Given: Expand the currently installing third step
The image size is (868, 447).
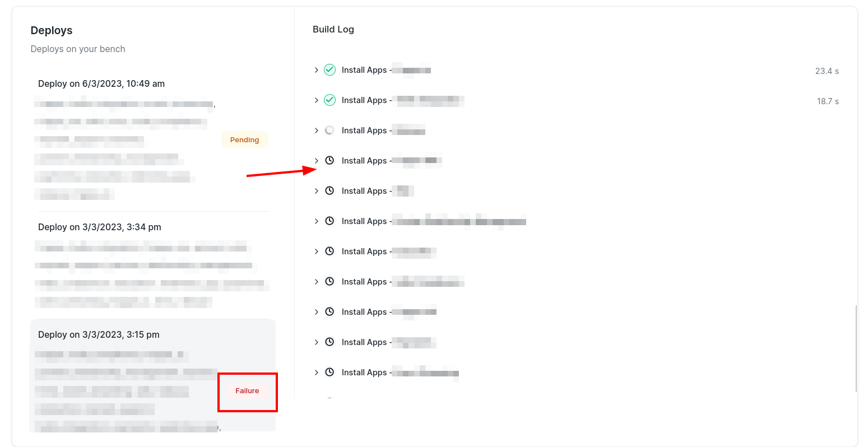Looking at the screenshot, I should (316, 130).
